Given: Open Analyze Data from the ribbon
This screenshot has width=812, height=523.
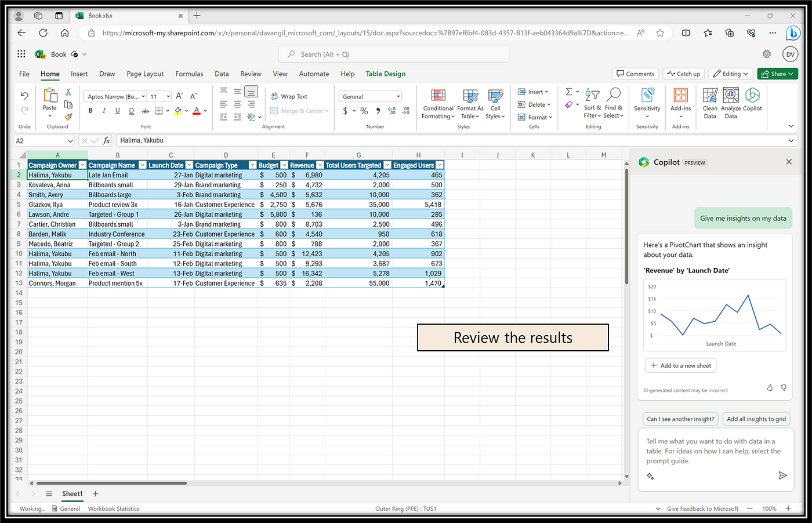Looking at the screenshot, I should pos(731,96).
